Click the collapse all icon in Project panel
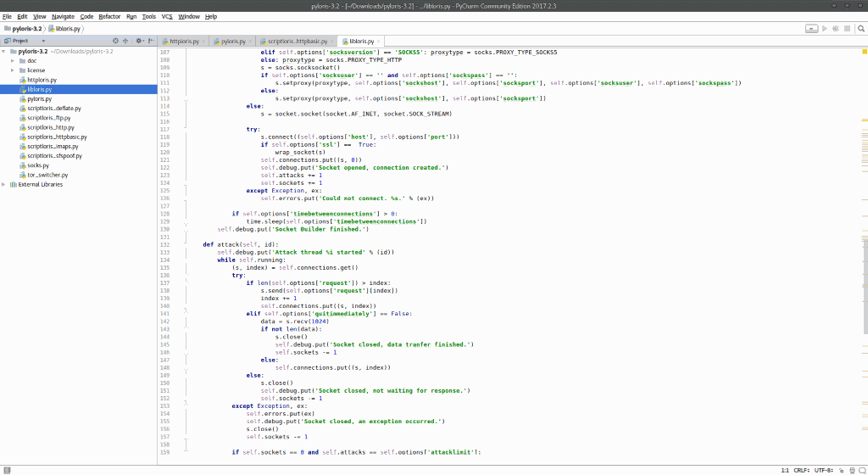The width and height of the screenshot is (868, 475). [x=125, y=41]
